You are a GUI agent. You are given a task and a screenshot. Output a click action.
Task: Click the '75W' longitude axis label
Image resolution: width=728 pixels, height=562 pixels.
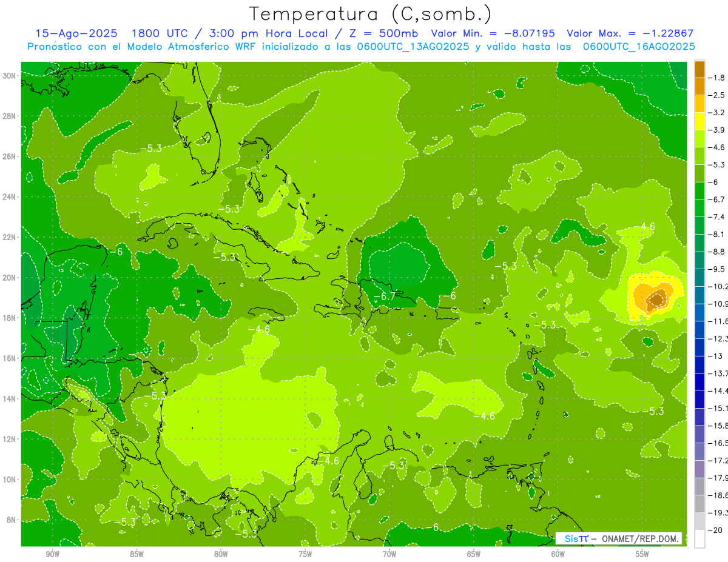pos(305,554)
